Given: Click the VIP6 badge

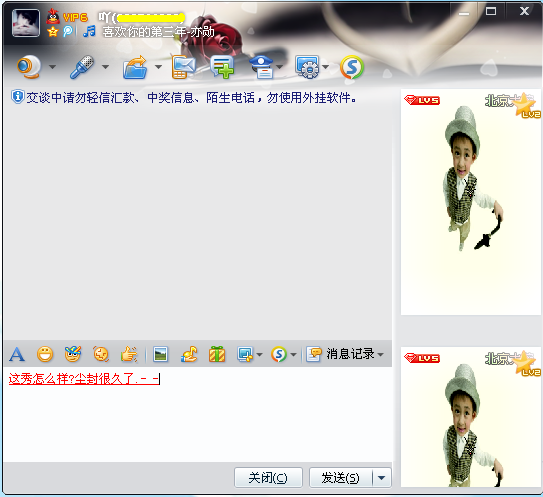Looking at the screenshot, I should click(x=75, y=17).
